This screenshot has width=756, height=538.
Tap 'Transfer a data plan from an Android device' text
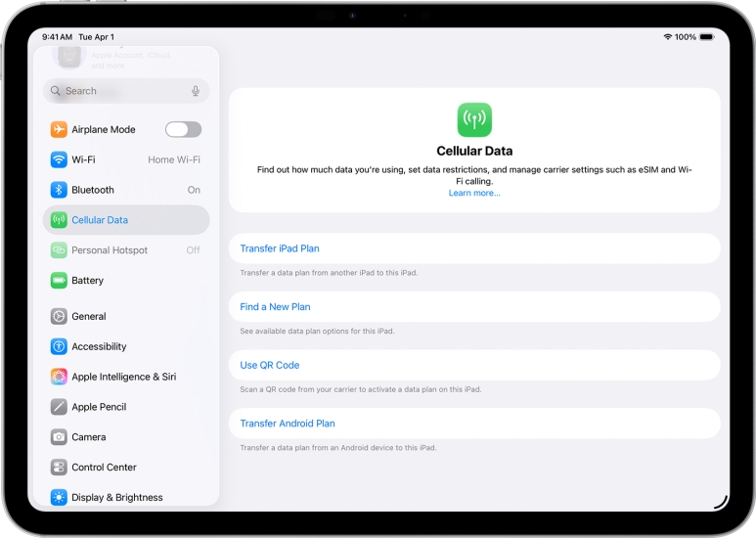coord(338,447)
